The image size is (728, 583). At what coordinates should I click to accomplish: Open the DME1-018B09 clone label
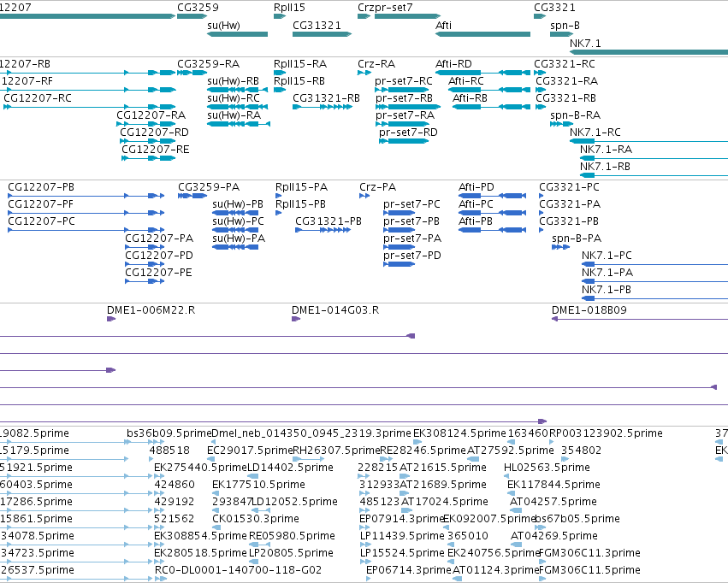point(589,310)
